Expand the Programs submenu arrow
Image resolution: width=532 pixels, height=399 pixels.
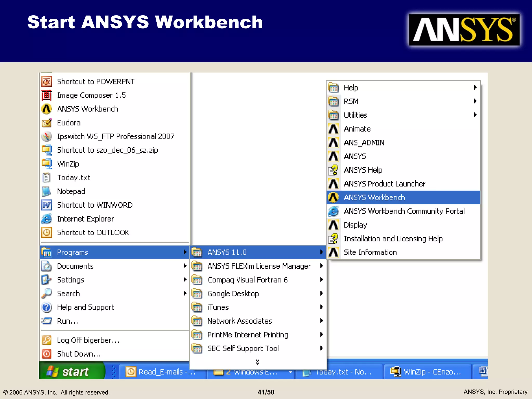185,252
